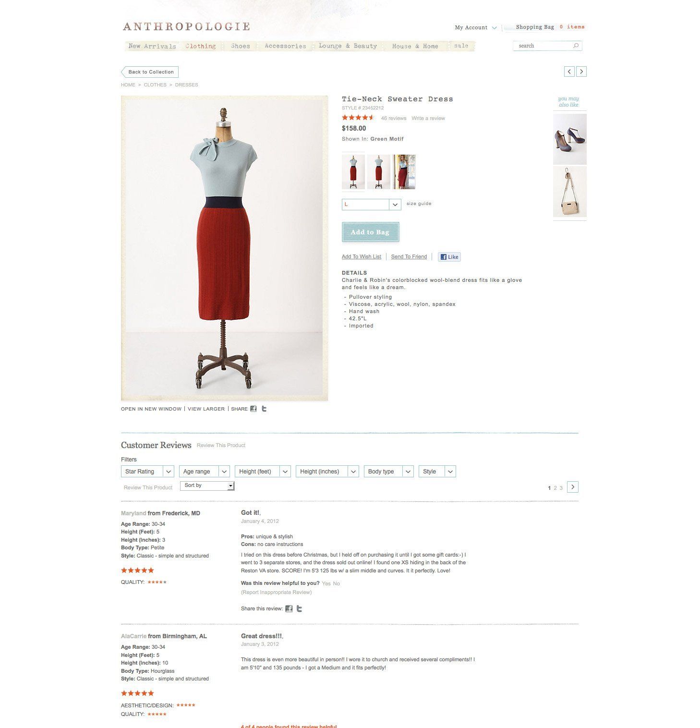Click Back to Collection button
This screenshot has width=700, height=728.
point(150,72)
